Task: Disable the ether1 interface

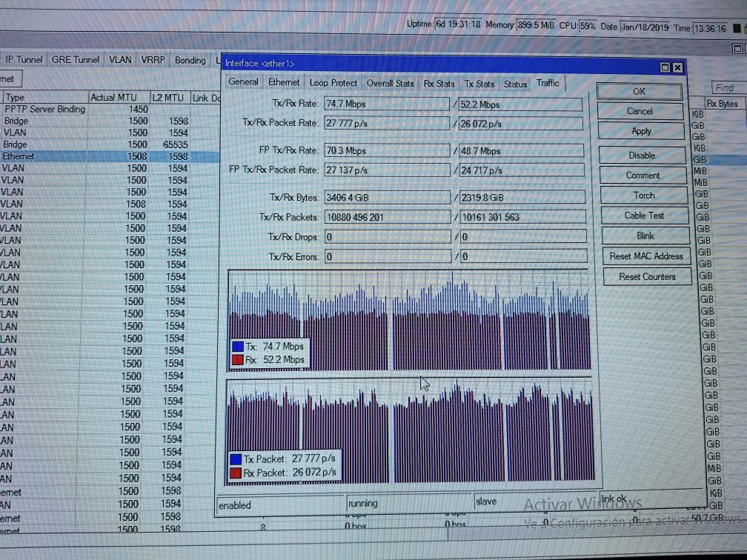Action: [643, 156]
